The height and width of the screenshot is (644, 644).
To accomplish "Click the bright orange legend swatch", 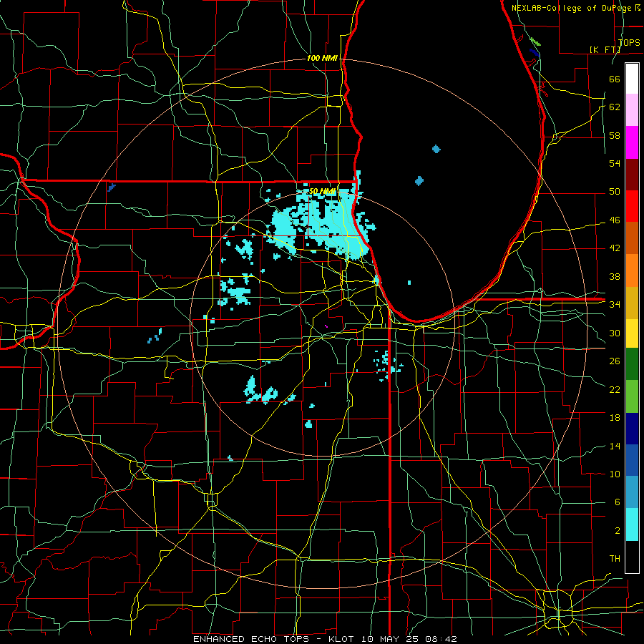I will 632,270.
